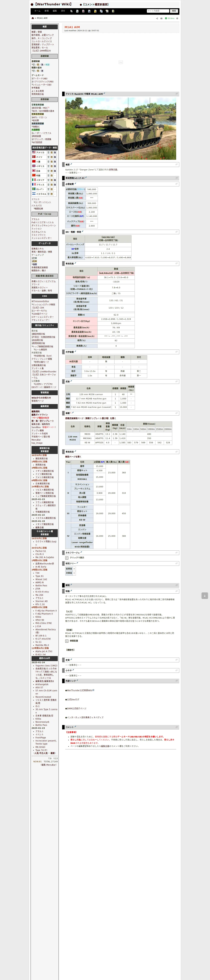Click the pencil icon next to 光学装置
Screen dimensions: 210x980
75,351
